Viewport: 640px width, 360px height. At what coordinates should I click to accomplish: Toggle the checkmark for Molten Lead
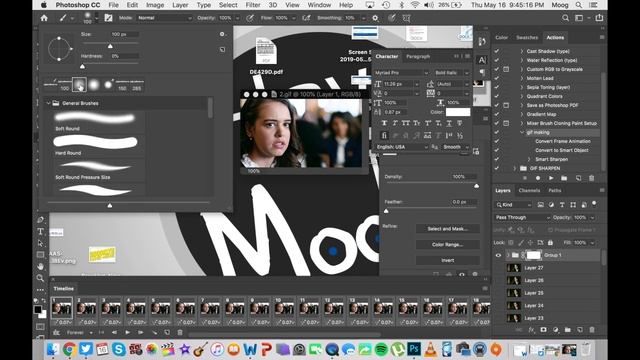pyautogui.click(x=497, y=78)
